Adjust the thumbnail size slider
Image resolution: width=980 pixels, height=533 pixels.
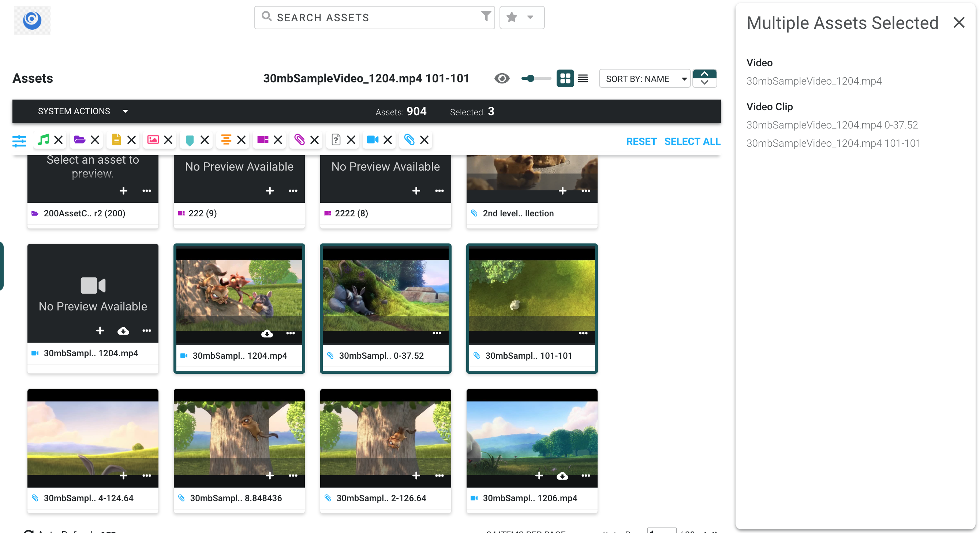click(x=530, y=78)
